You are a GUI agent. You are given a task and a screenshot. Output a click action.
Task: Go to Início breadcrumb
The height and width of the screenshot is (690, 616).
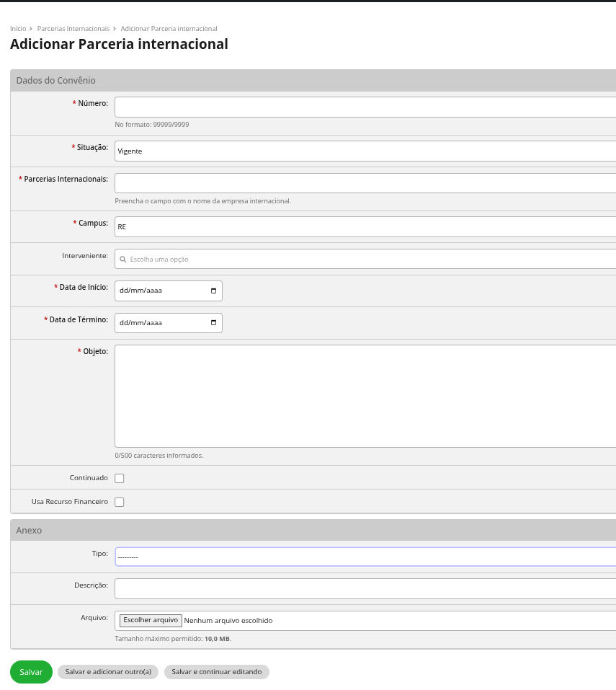point(18,29)
